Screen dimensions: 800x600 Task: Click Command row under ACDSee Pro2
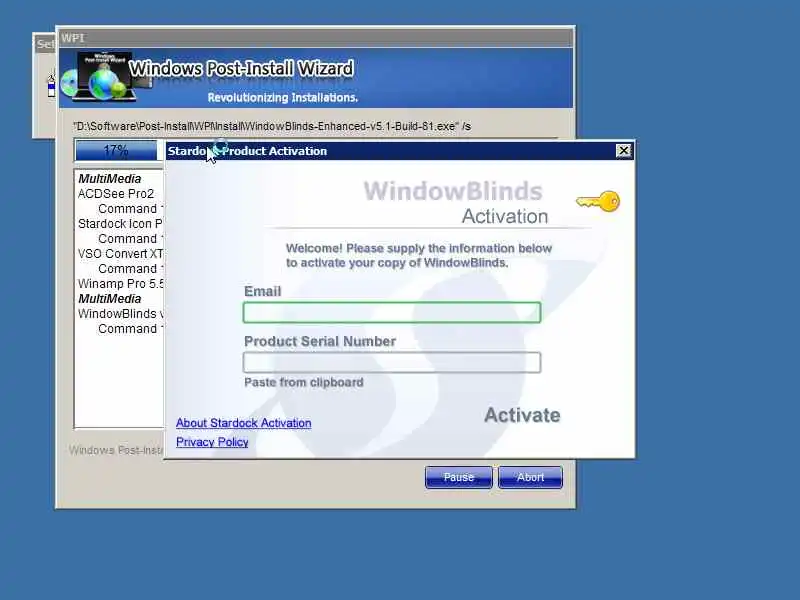click(x=130, y=209)
